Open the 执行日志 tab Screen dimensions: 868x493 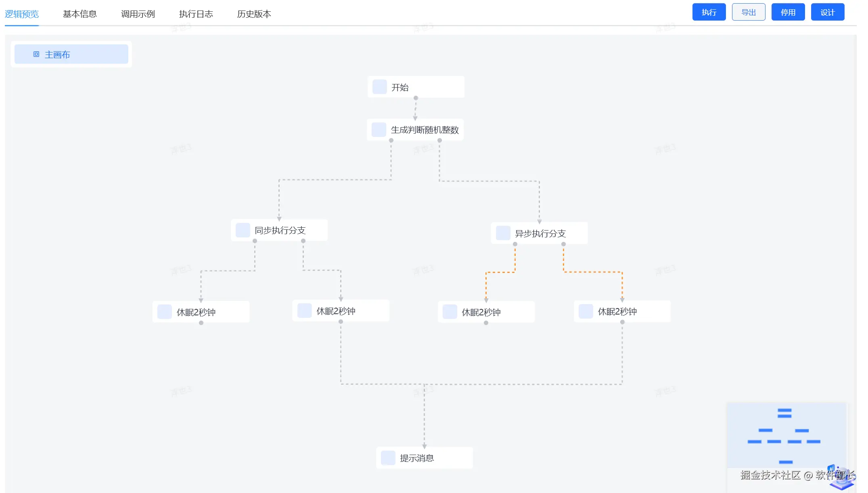[x=196, y=14]
